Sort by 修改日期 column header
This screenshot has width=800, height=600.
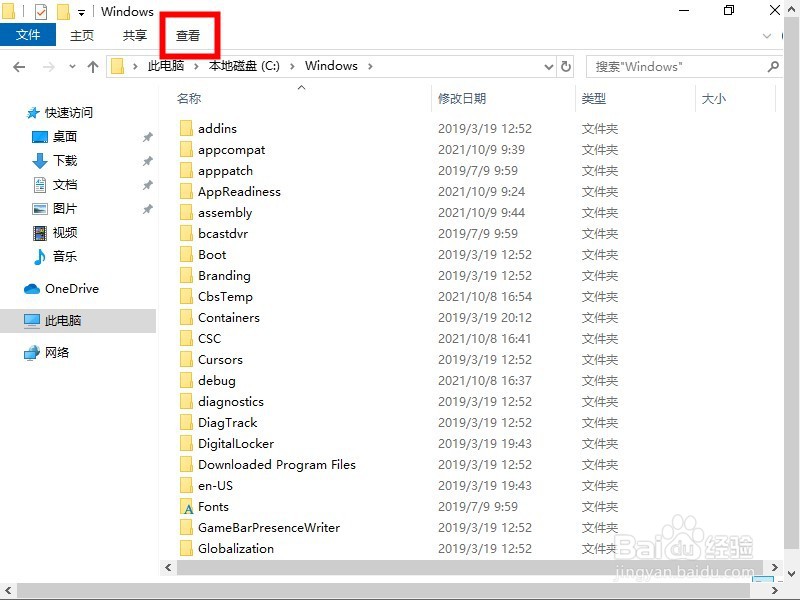point(462,98)
